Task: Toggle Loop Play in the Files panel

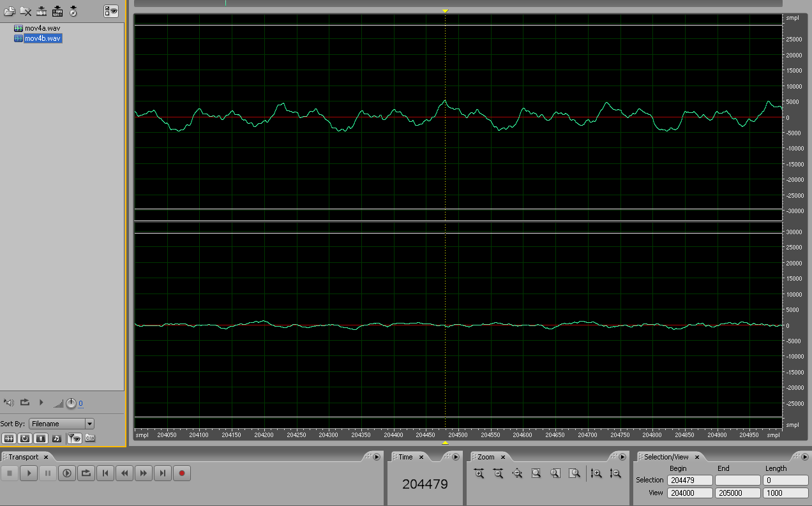Action: pyautogui.click(x=25, y=403)
